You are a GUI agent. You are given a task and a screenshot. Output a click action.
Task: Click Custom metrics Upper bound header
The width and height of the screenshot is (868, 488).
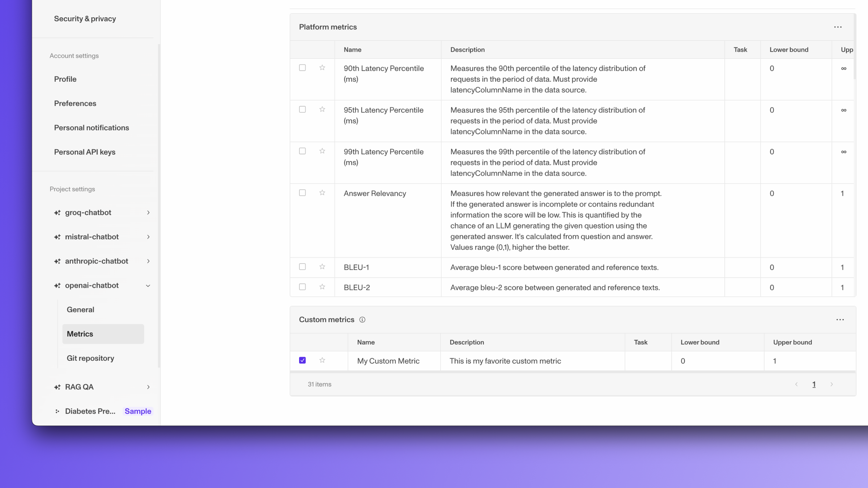[792, 342]
